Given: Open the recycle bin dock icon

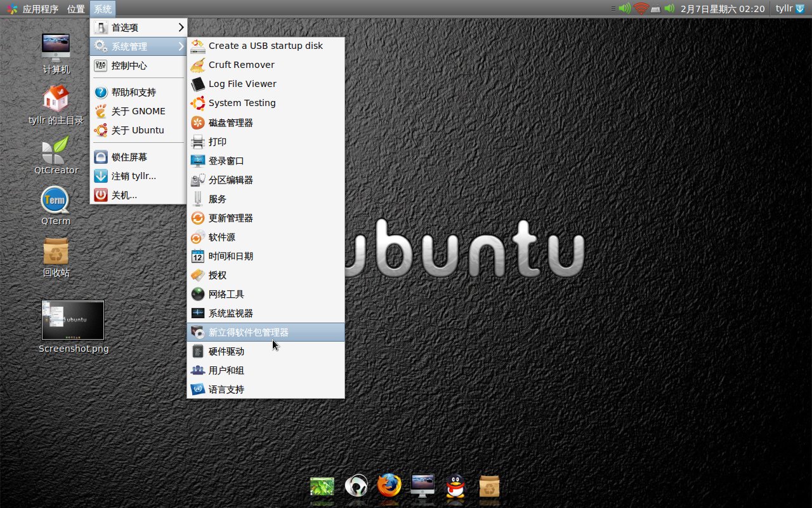Looking at the screenshot, I should point(489,486).
